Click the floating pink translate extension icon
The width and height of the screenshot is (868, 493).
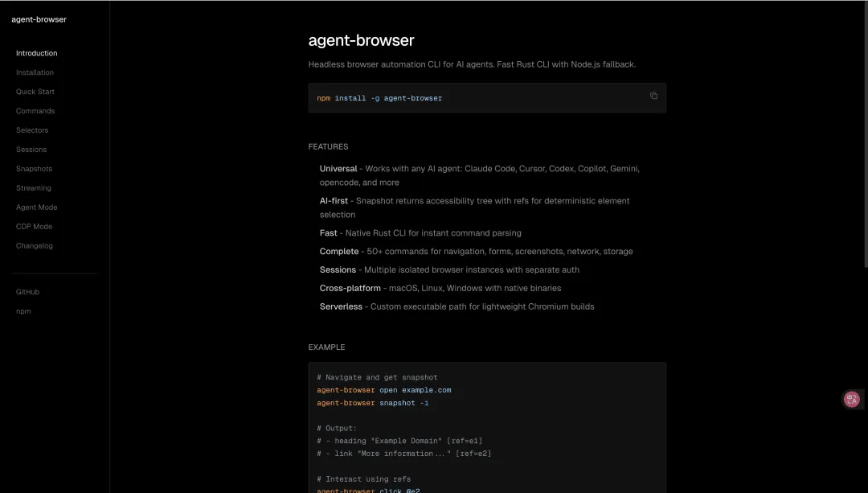pyautogui.click(x=852, y=399)
